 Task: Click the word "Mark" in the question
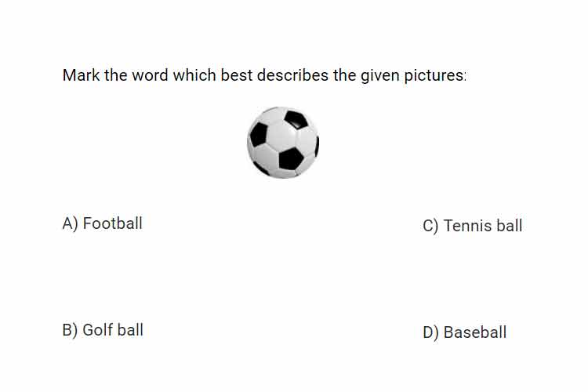[81, 75]
